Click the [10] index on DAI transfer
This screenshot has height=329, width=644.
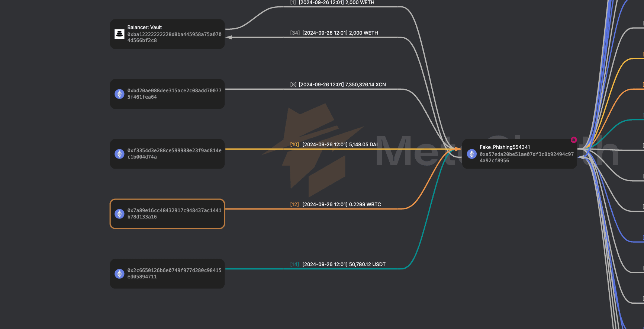click(x=294, y=144)
